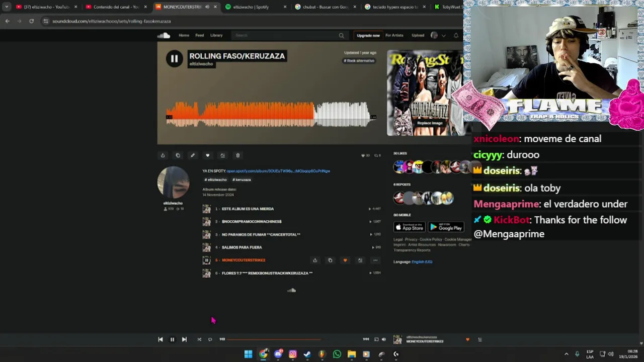The height and width of the screenshot is (362, 644).
Task: Play track 6 FLORES remix bonus track
Action: tap(267, 273)
